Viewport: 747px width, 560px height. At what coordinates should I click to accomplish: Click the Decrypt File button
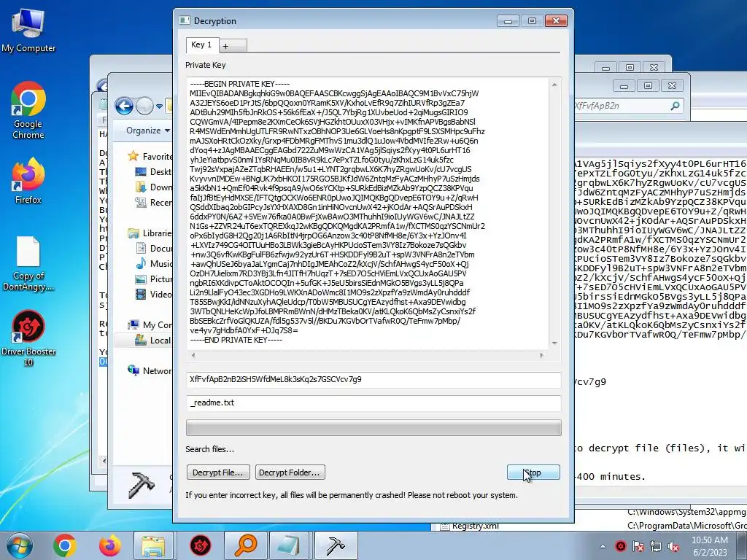pos(217,472)
